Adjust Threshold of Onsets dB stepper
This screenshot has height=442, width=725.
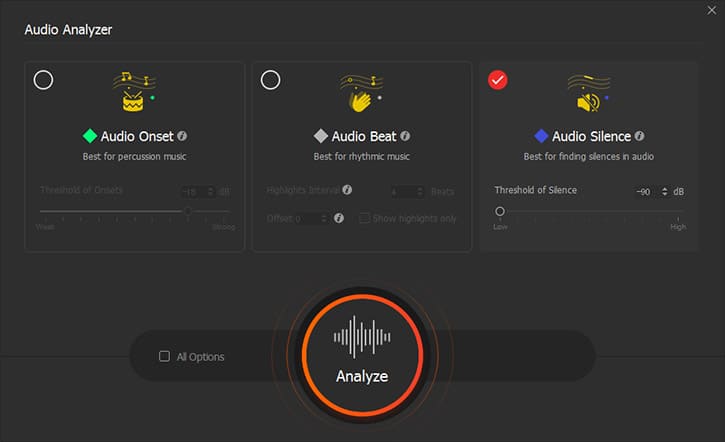[210, 191]
